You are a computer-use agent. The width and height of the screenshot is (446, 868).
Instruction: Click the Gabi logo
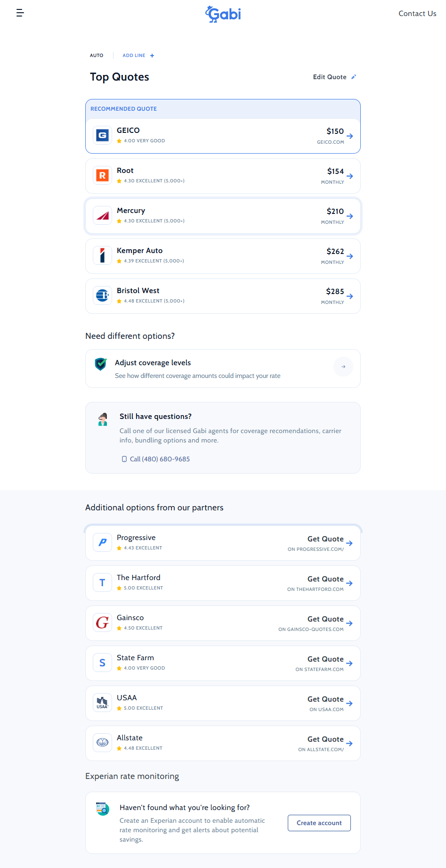point(223,14)
